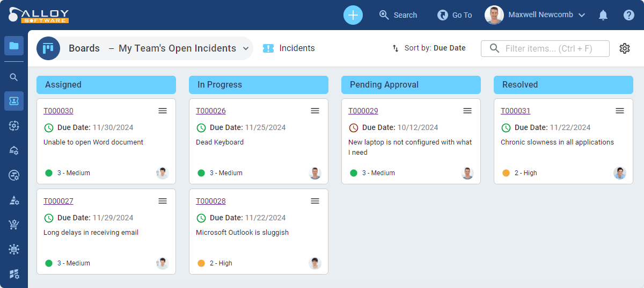Expand the My Team's Open Incidents dropdown
The image size is (644, 288).
pyautogui.click(x=246, y=48)
